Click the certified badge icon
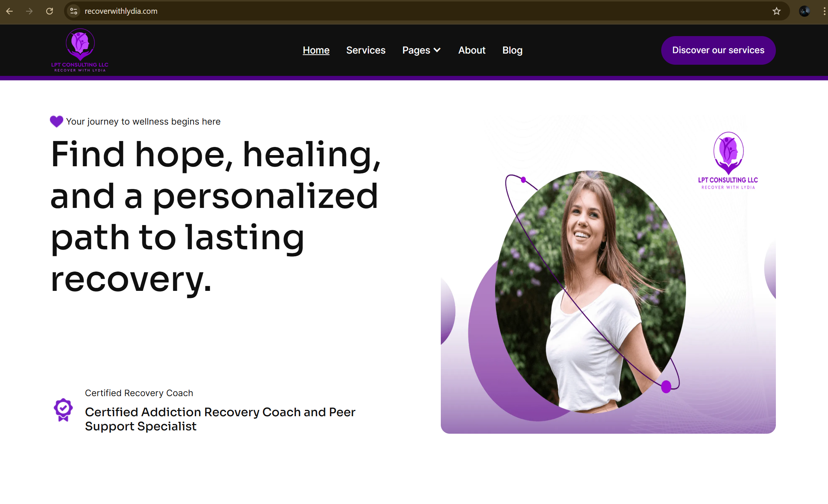828x504 pixels. 63,410
